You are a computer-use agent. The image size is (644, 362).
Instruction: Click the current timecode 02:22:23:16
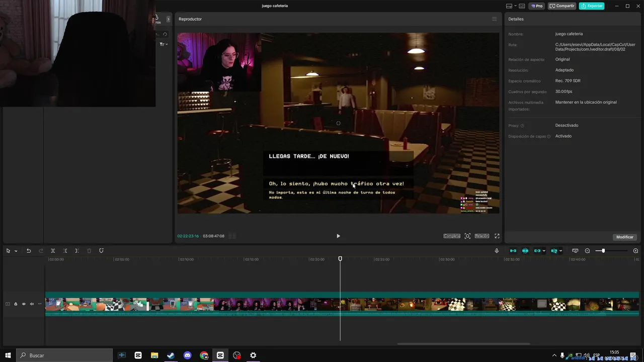[x=188, y=236]
